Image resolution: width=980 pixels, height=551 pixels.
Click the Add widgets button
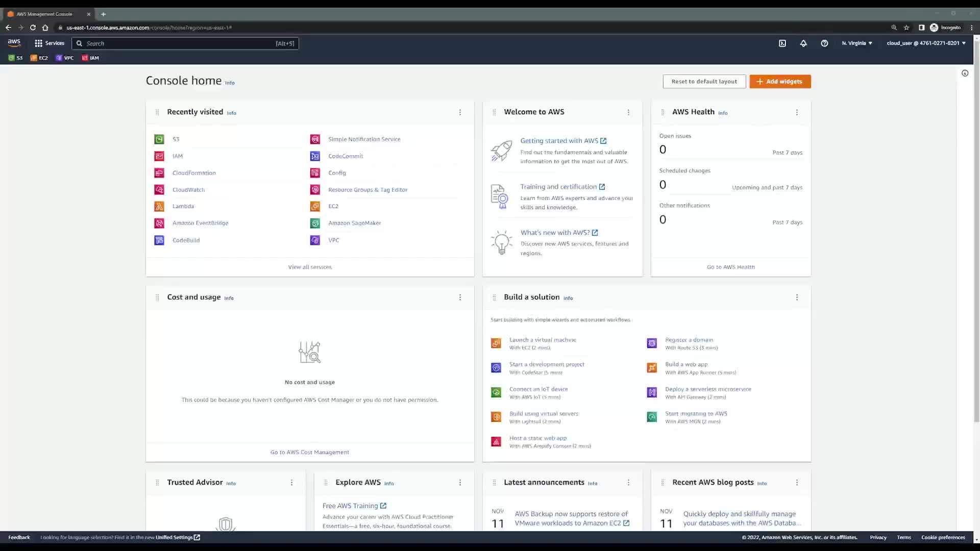point(780,82)
